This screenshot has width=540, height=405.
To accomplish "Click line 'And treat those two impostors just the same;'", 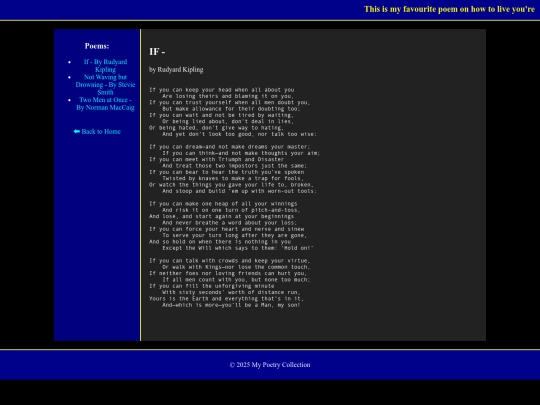I will (x=235, y=166).
